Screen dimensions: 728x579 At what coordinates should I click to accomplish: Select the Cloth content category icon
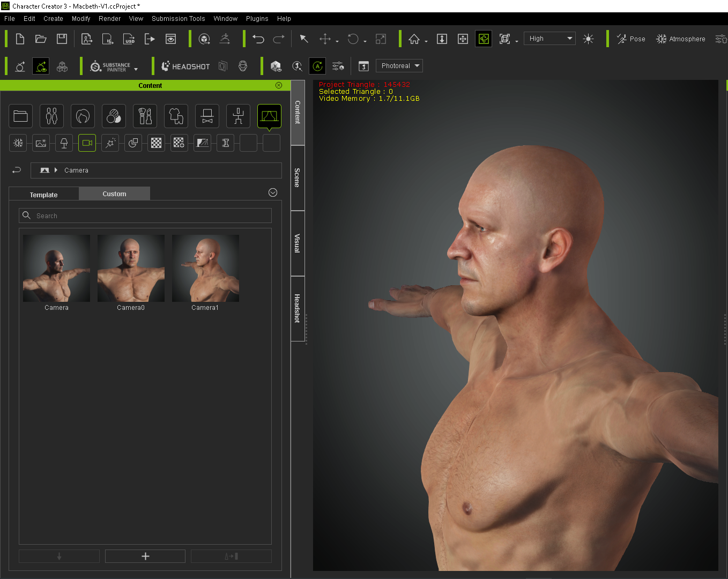(x=176, y=116)
